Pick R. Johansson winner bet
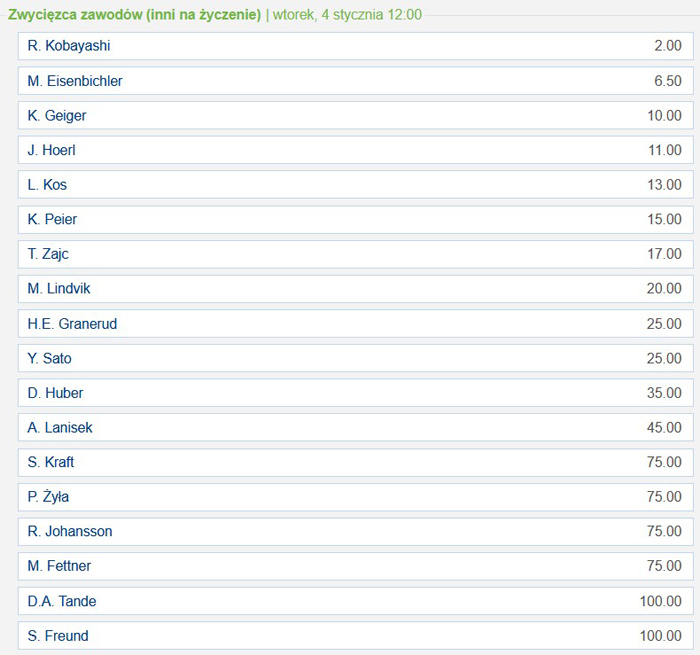Screen dimensions: 700x655 coord(355,532)
